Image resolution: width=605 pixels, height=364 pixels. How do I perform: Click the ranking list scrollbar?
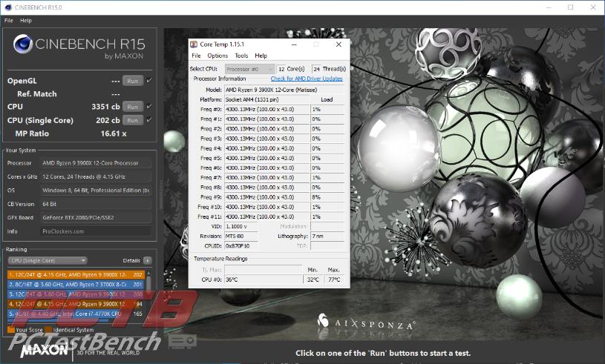[148, 294]
